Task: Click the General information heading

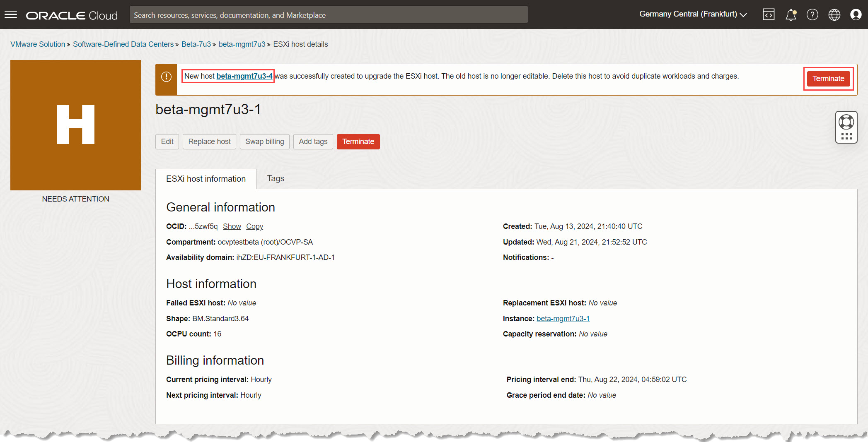Action: 220,207
